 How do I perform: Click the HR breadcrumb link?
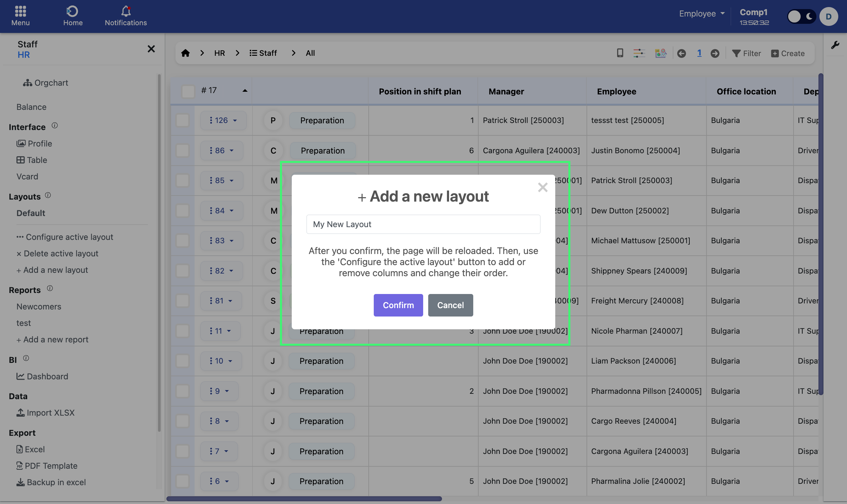point(219,53)
